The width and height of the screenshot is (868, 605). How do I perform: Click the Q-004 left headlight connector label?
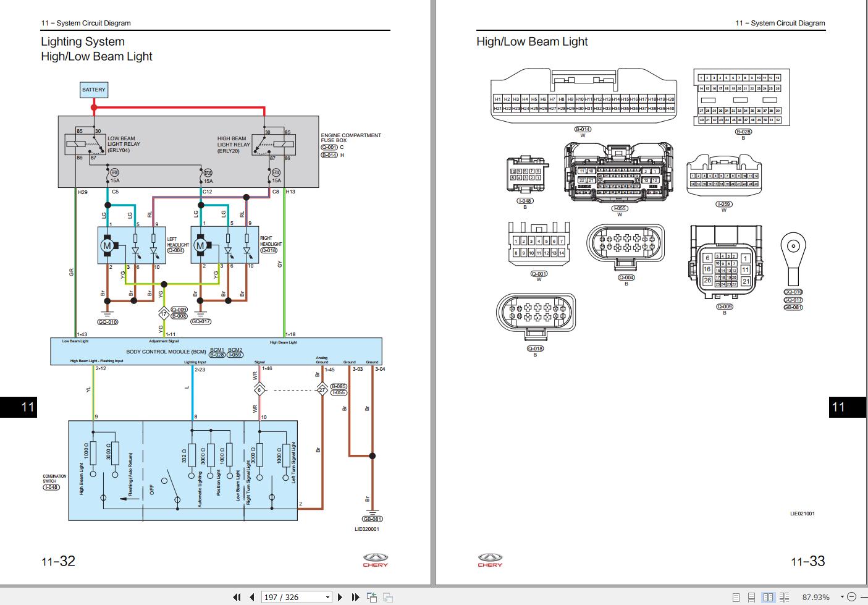click(x=175, y=251)
